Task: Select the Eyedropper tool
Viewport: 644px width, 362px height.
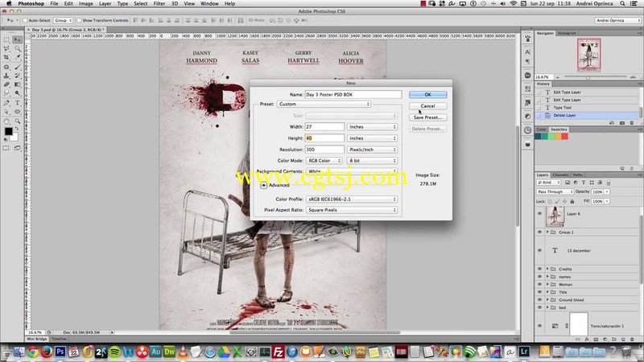Action: click(x=17, y=57)
